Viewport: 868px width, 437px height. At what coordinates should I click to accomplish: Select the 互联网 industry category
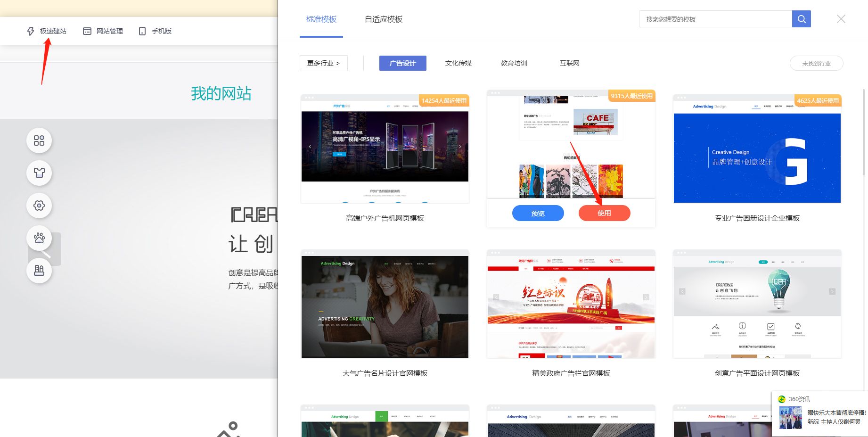(x=570, y=63)
